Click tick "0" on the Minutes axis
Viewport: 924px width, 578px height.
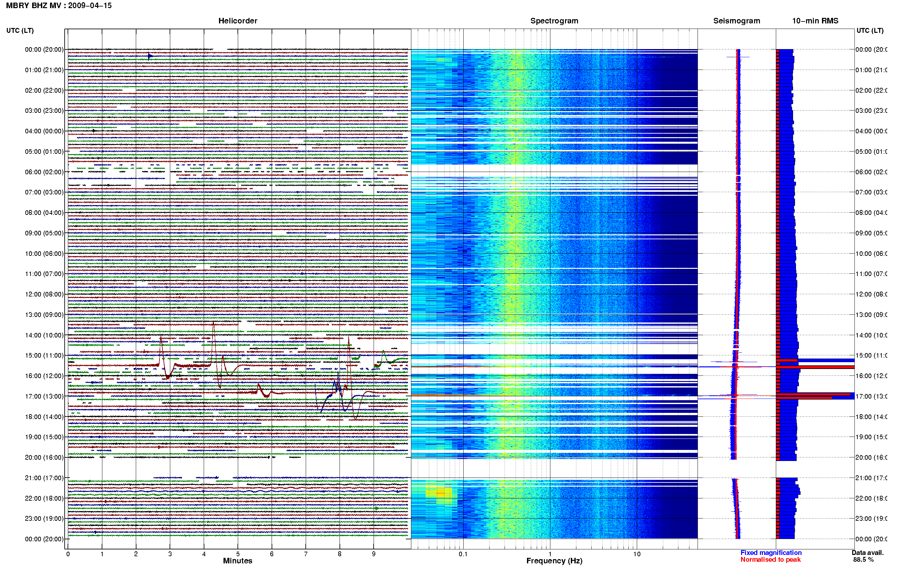pos(68,554)
